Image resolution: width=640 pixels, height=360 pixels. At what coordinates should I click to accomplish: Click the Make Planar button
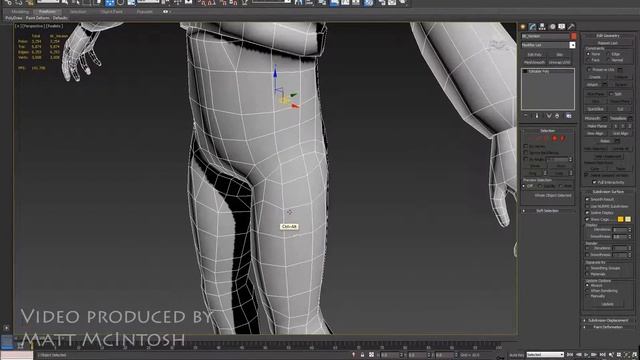(x=597, y=126)
